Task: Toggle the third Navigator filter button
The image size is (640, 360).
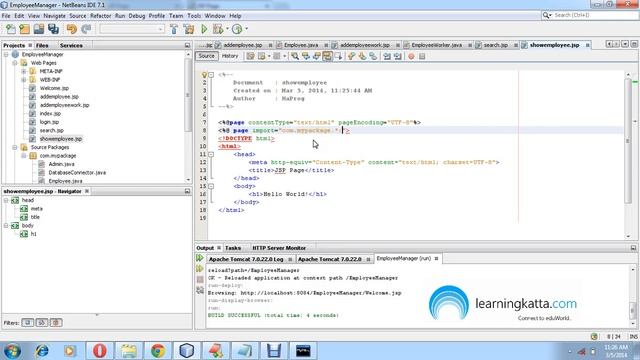Action: 56,322
